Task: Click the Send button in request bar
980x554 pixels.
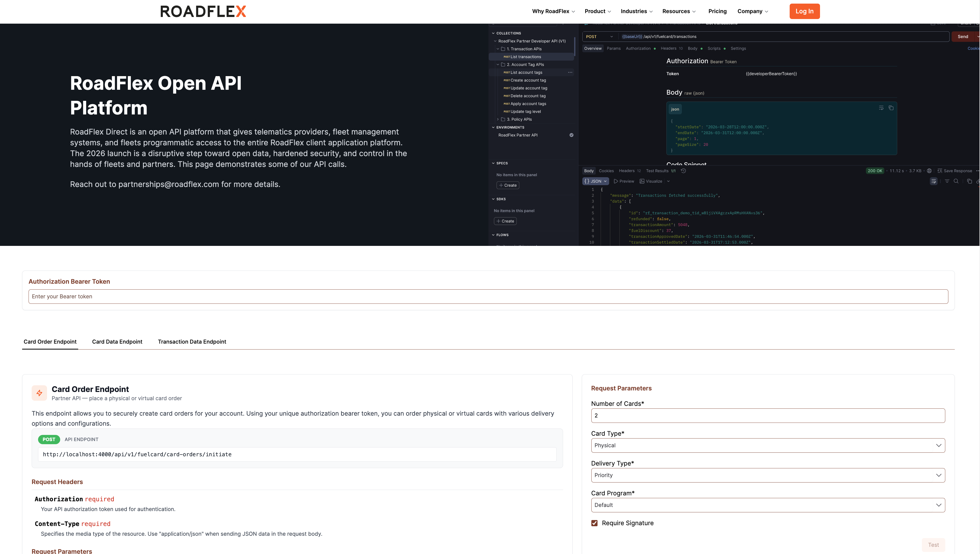Action: 963,37
